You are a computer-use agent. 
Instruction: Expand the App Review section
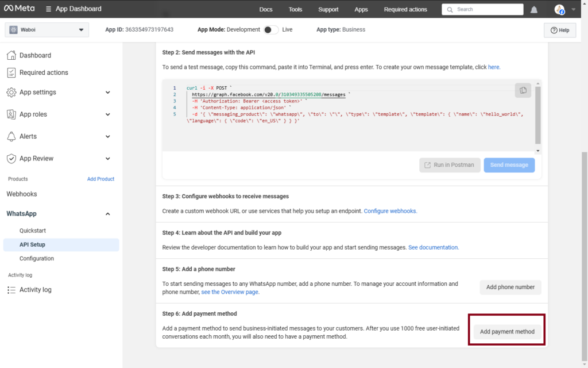pyautogui.click(x=107, y=159)
